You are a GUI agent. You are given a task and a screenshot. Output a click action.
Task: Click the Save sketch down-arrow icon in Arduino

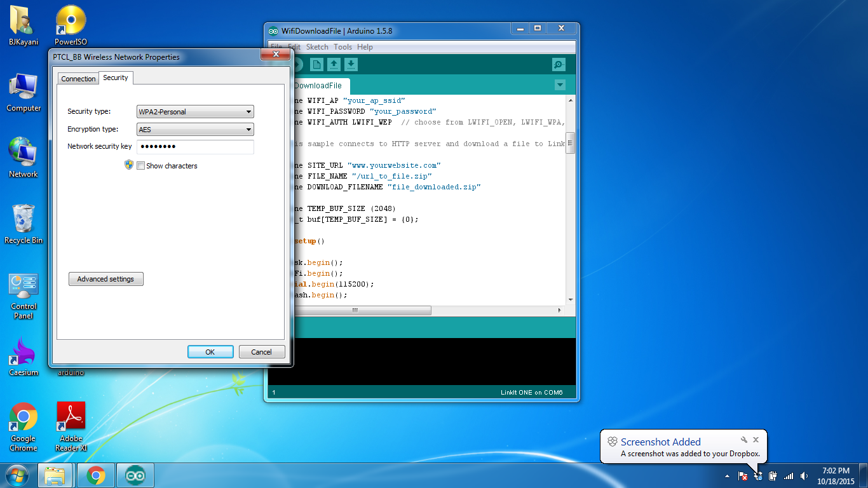tap(351, 64)
